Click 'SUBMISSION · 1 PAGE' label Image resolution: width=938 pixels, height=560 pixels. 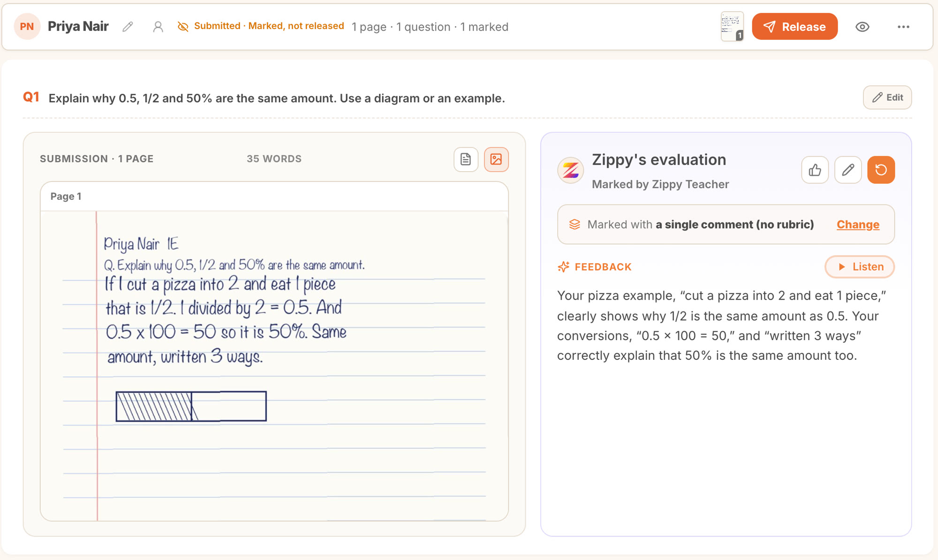click(97, 159)
